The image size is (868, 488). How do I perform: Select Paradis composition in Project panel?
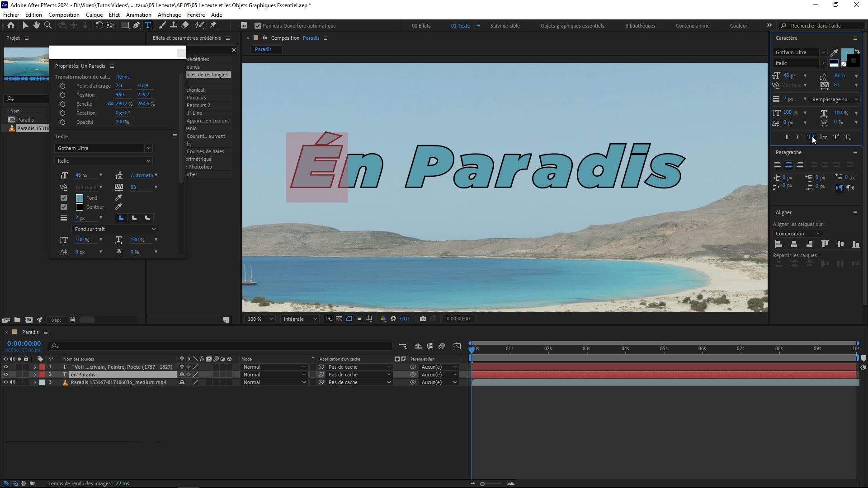(25, 120)
